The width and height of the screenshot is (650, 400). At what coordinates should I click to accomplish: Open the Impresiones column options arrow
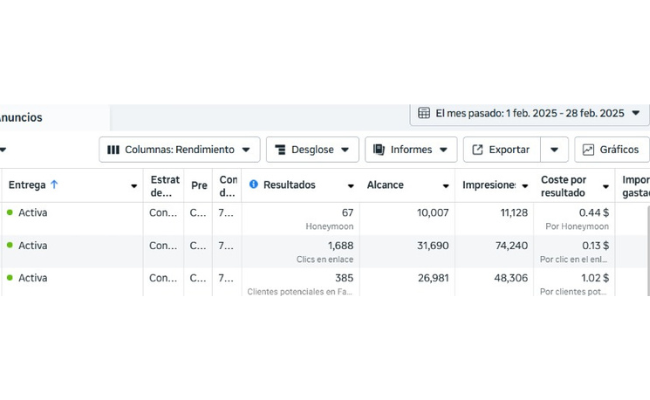(524, 186)
